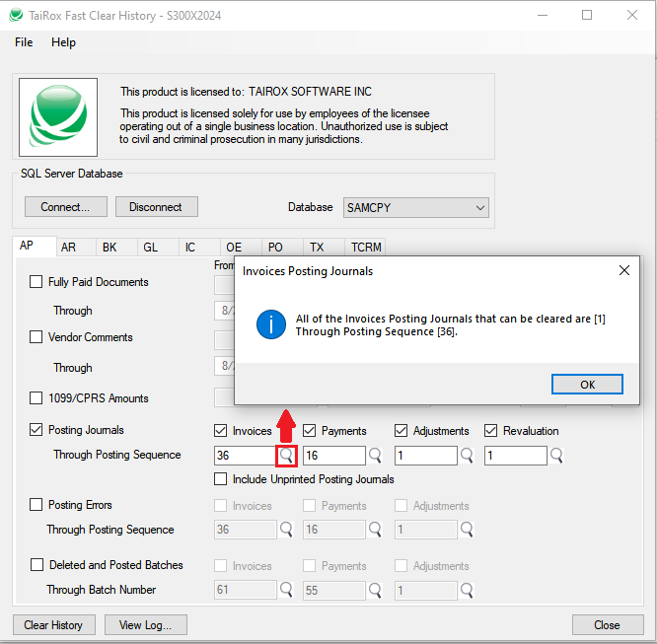
Task: Click Batch Number Adjustments magnifier icon
Action: point(467,590)
